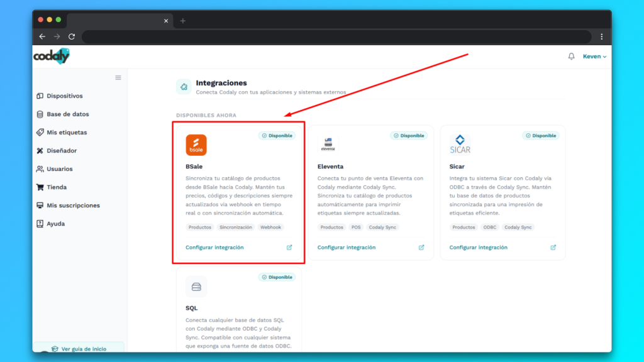The image size is (644, 362).
Task: Click external link icon on BSale card
Action: [x=289, y=248]
